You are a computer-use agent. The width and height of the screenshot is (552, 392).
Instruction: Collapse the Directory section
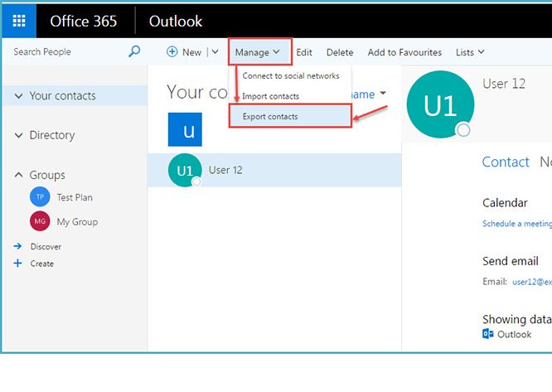(x=19, y=135)
